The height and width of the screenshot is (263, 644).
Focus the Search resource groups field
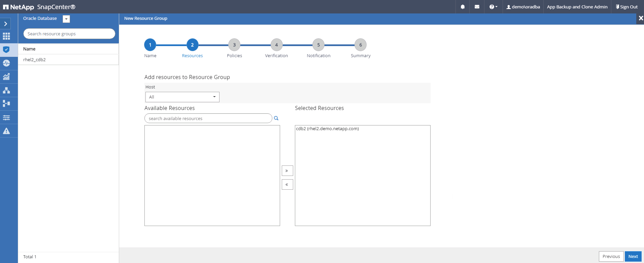[x=69, y=34]
